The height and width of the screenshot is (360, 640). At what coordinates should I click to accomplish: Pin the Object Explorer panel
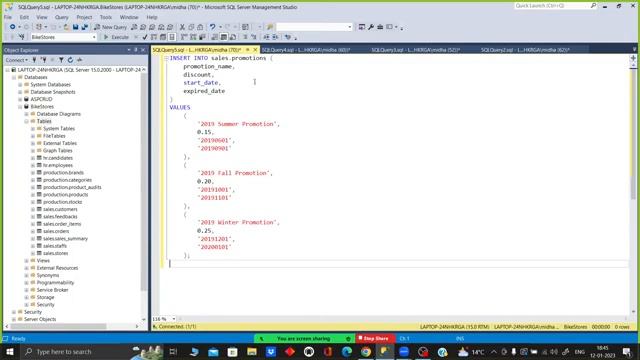pyautogui.click(x=136, y=50)
